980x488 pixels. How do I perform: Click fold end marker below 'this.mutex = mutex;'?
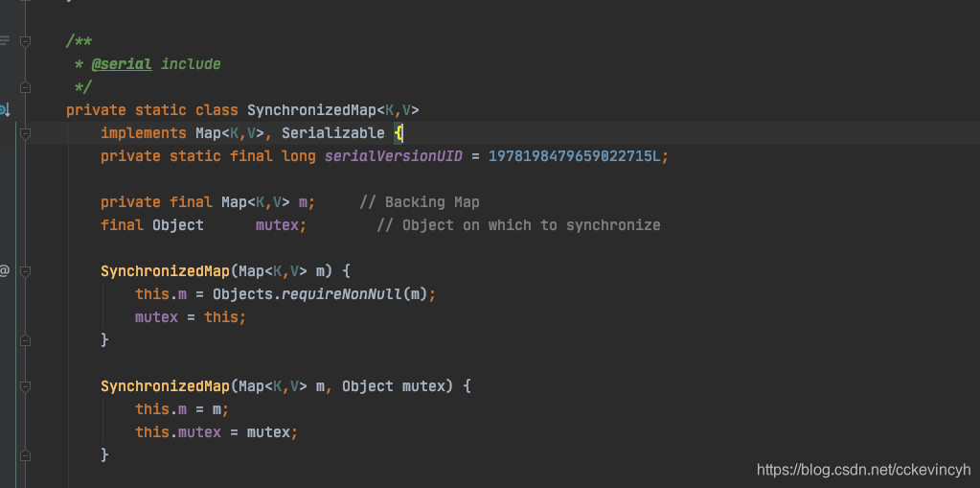(x=25, y=455)
